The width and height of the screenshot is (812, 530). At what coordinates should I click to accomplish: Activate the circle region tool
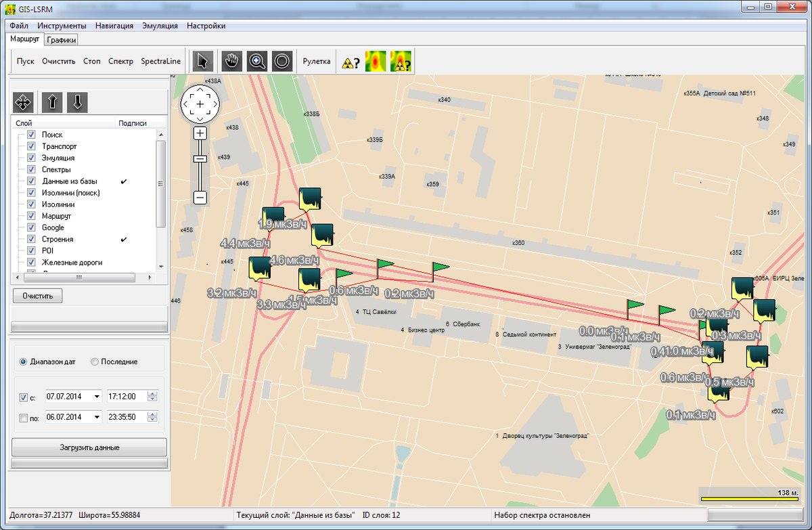[282, 61]
